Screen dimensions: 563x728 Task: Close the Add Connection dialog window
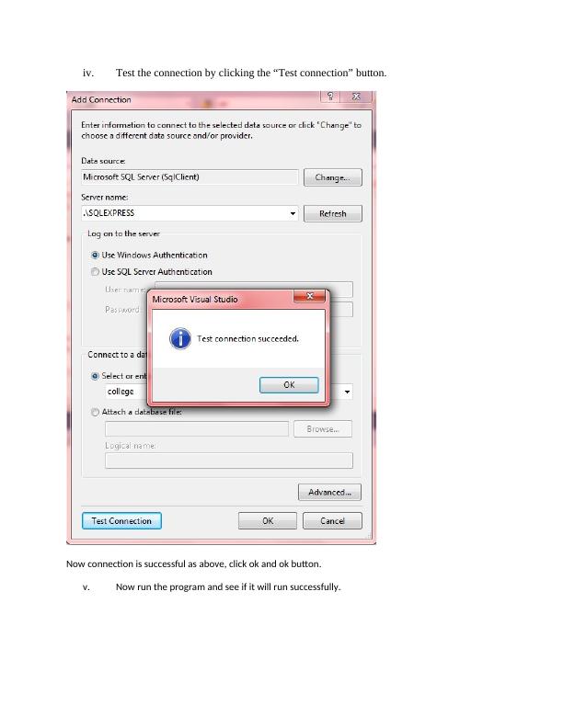click(356, 97)
